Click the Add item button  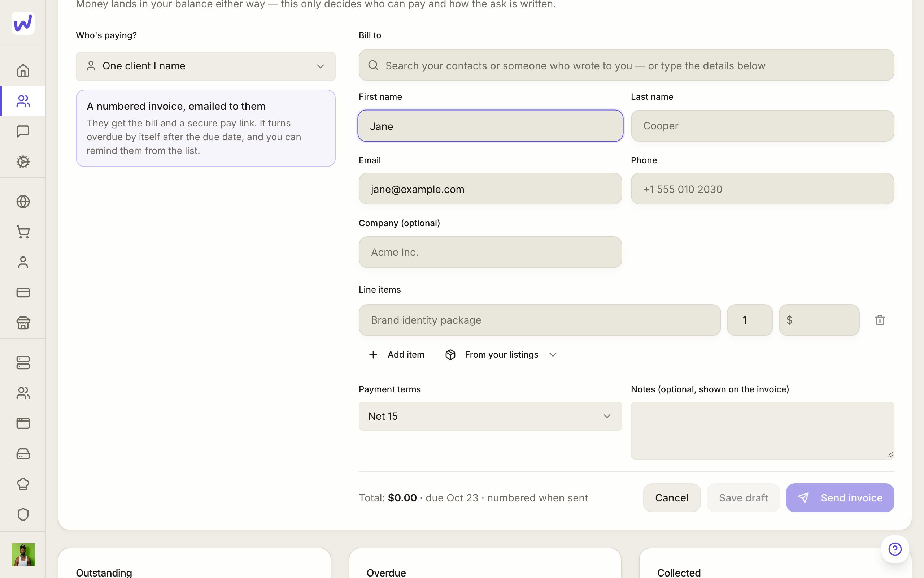click(397, 355)
